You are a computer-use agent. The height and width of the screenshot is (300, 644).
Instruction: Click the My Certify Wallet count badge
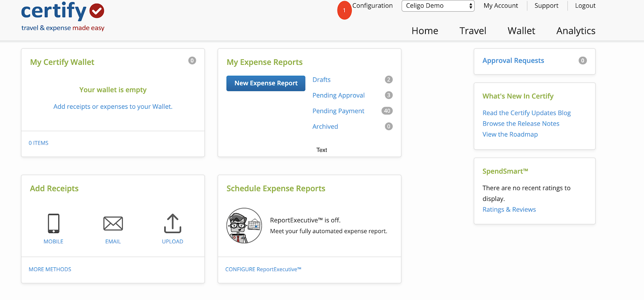click(192, 60)
